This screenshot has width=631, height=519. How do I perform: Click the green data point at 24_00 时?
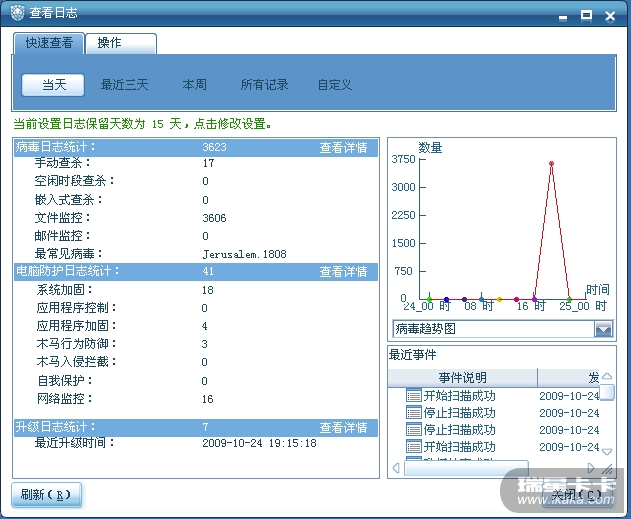429,299
